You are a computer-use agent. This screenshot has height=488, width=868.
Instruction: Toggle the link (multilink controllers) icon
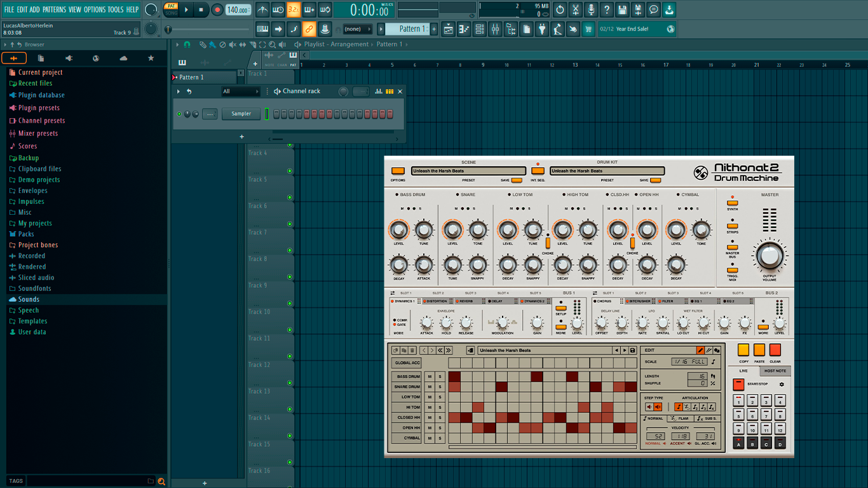coord(309,29)
